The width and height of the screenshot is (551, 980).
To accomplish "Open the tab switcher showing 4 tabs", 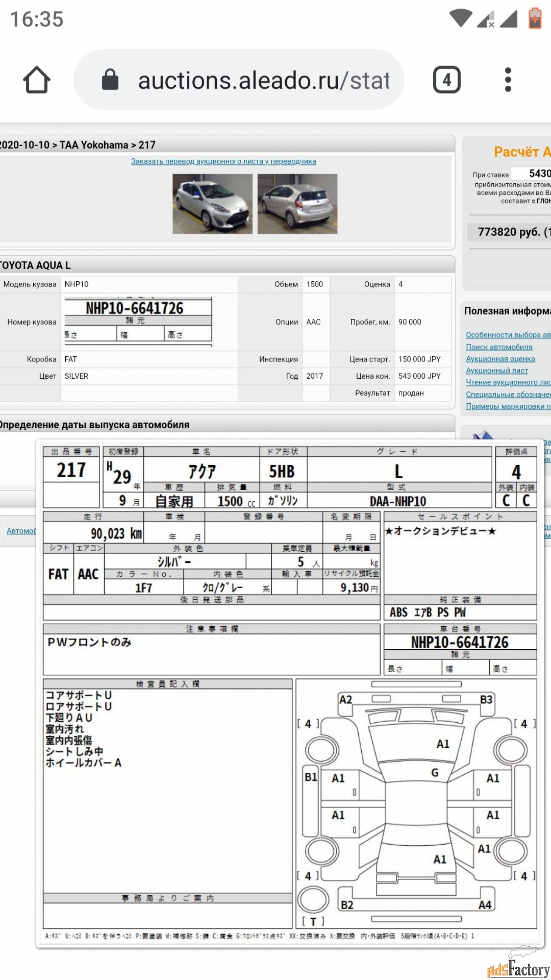I will [x=447, y=80].
